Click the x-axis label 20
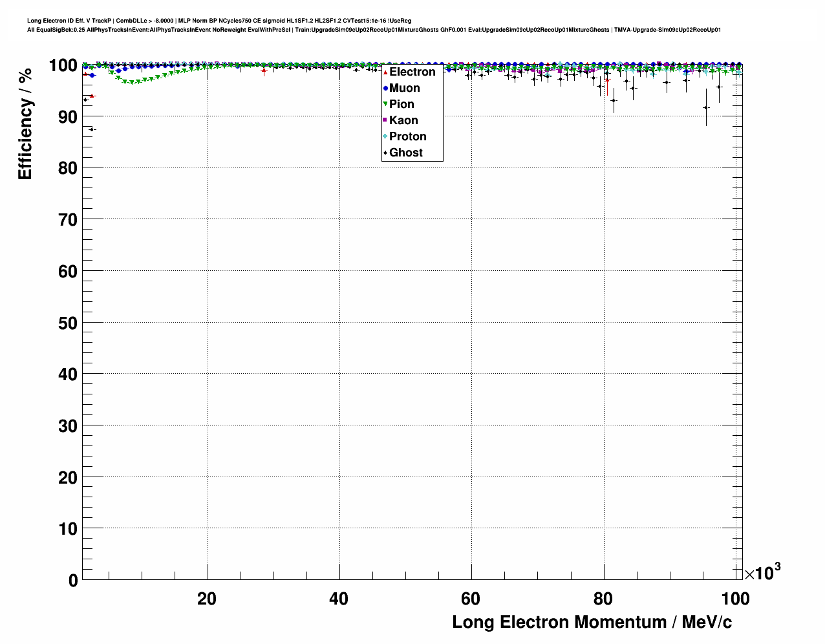 (x=207, y=599)
